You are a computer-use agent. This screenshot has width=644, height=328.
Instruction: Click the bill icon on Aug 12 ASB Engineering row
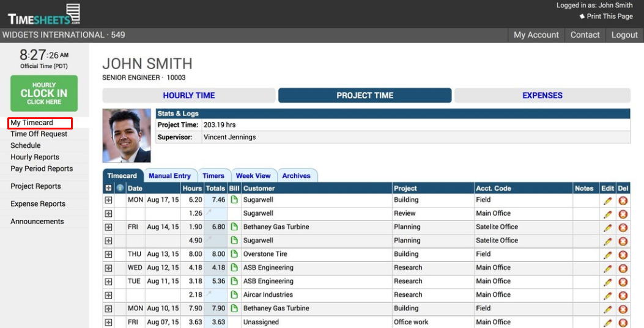[x=234, y=268]
